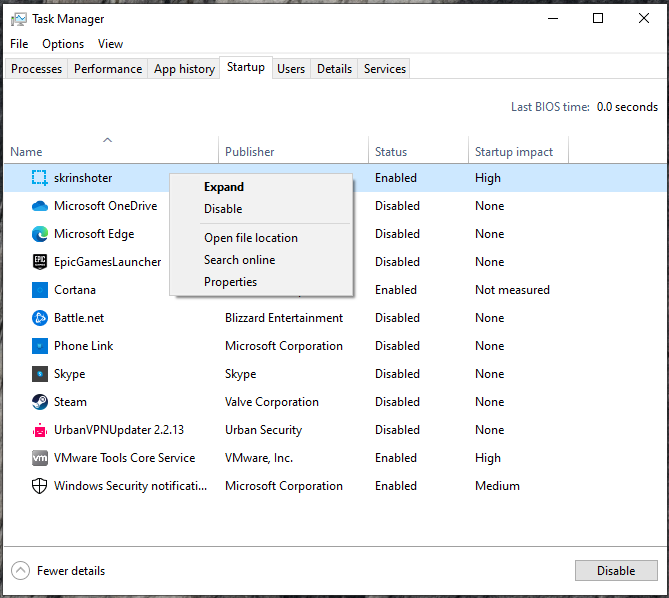
Task: Click the VMware Tools icon
Action: coord(40,458)
